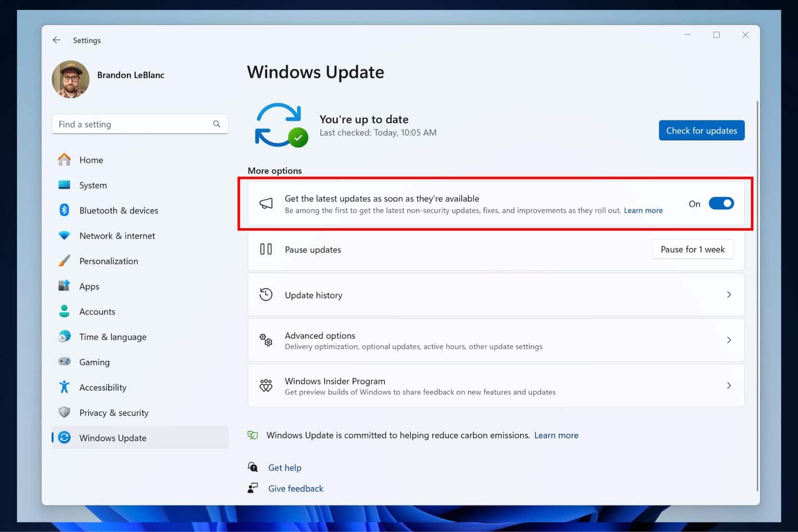798x532 pixels.
Task: Click the Get help headset icon
Action: point(253,467)
